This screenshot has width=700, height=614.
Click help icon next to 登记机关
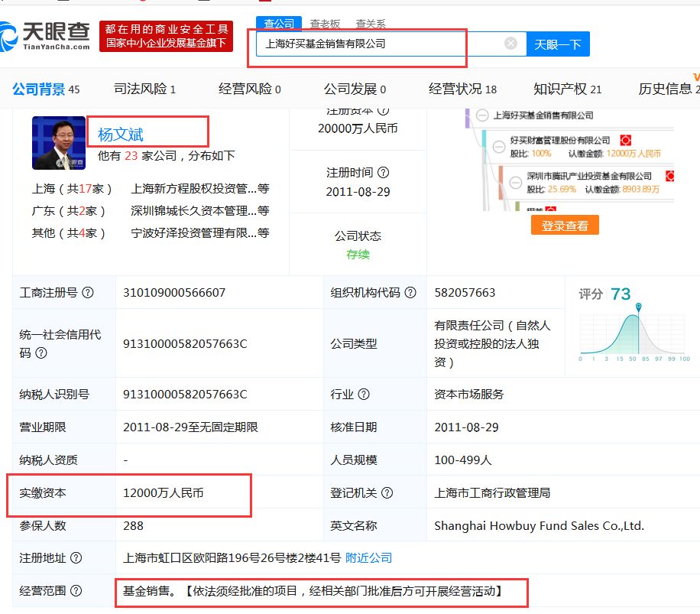387,493
